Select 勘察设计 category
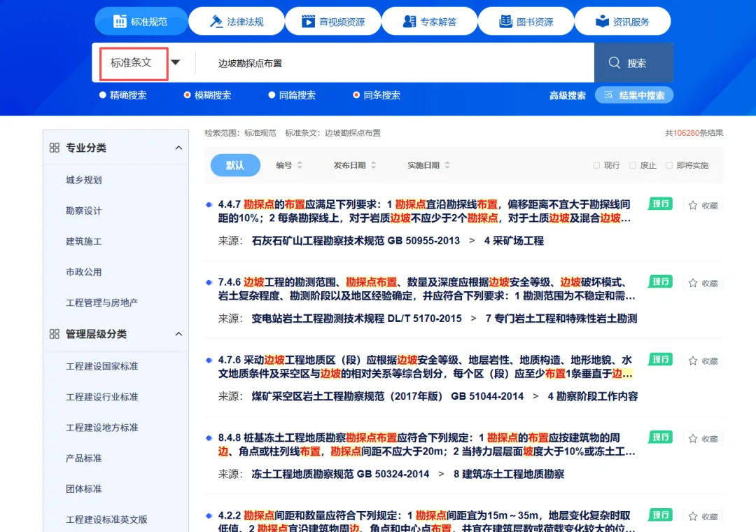756x532 pixels. (x=84, y=211)
